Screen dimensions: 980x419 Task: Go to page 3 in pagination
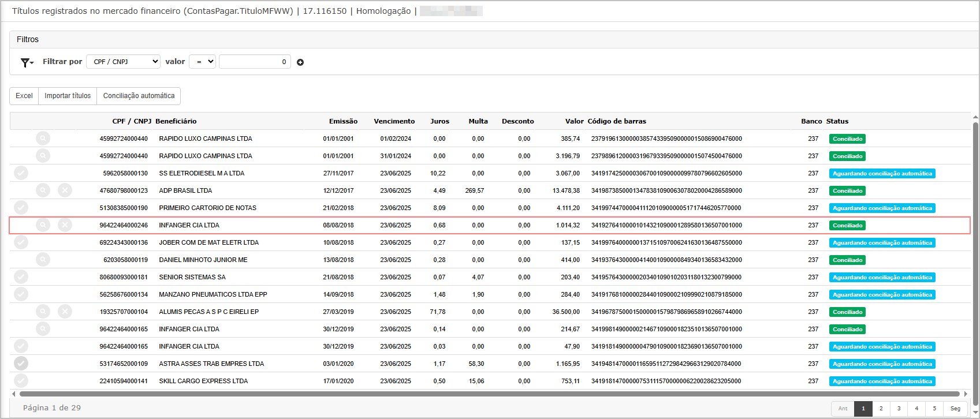899,409
